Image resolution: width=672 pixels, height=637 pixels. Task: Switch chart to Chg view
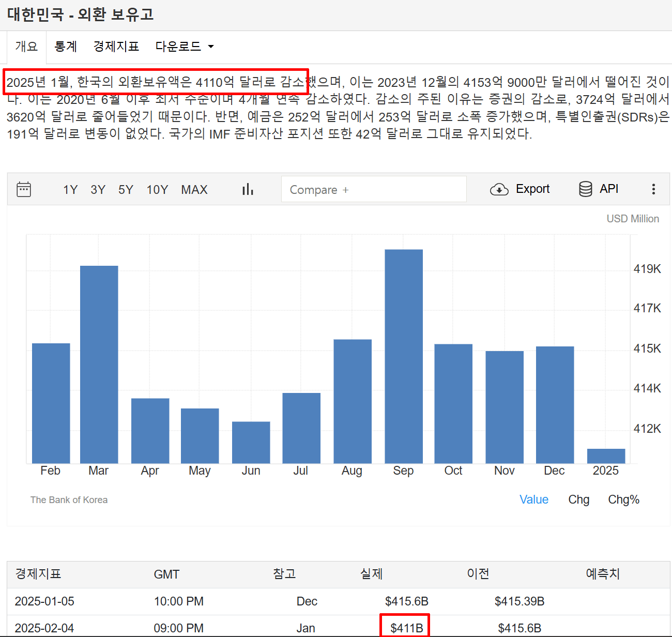tap(578, 499)
